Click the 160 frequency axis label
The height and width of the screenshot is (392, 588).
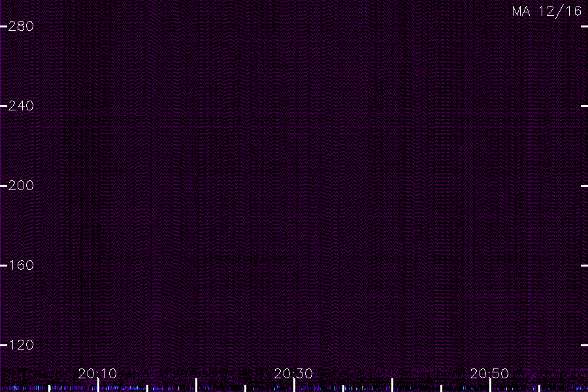click(x=21, y=265)
